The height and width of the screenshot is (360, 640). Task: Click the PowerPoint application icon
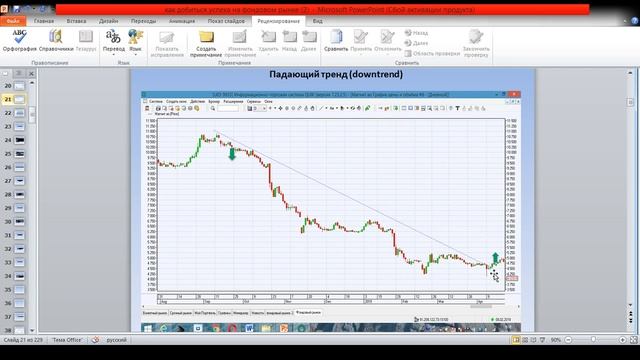[4, 9]
